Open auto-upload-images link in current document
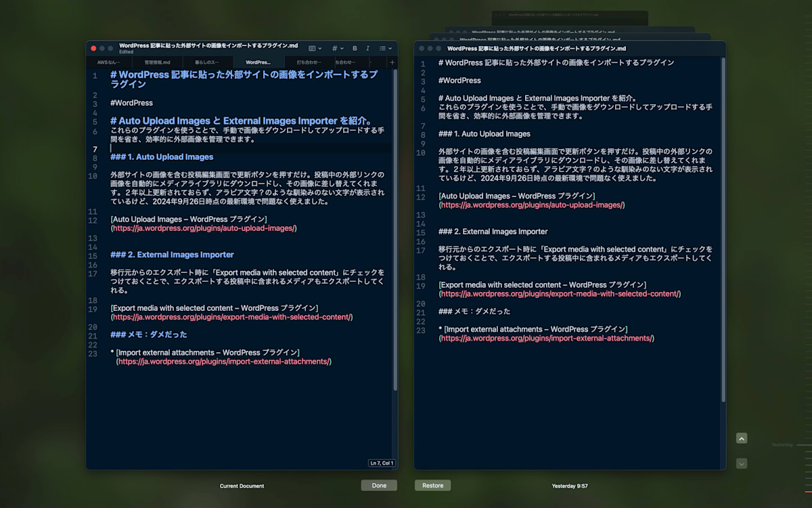812x508 pixels. click(x=204, y=228)
